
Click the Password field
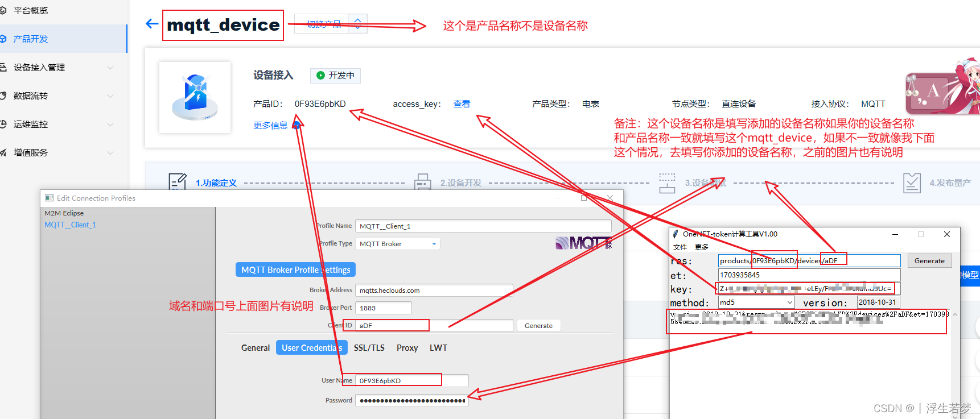(x=411, y=400)
